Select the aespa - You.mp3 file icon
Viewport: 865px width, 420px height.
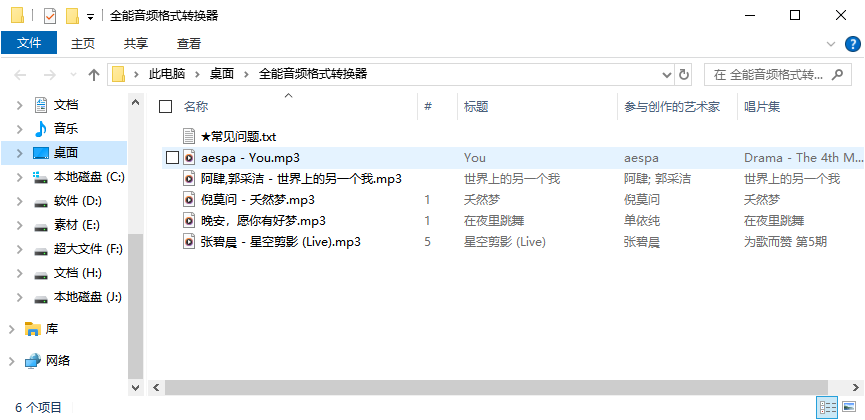189,158
